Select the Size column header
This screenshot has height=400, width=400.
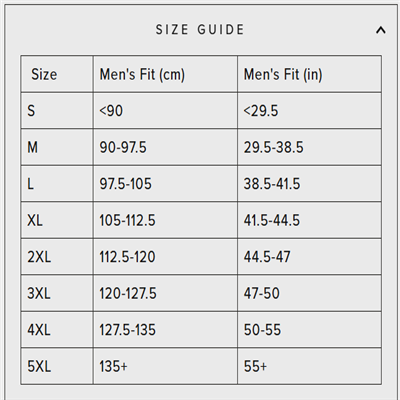pyautogui.click(x=44, y=74)
